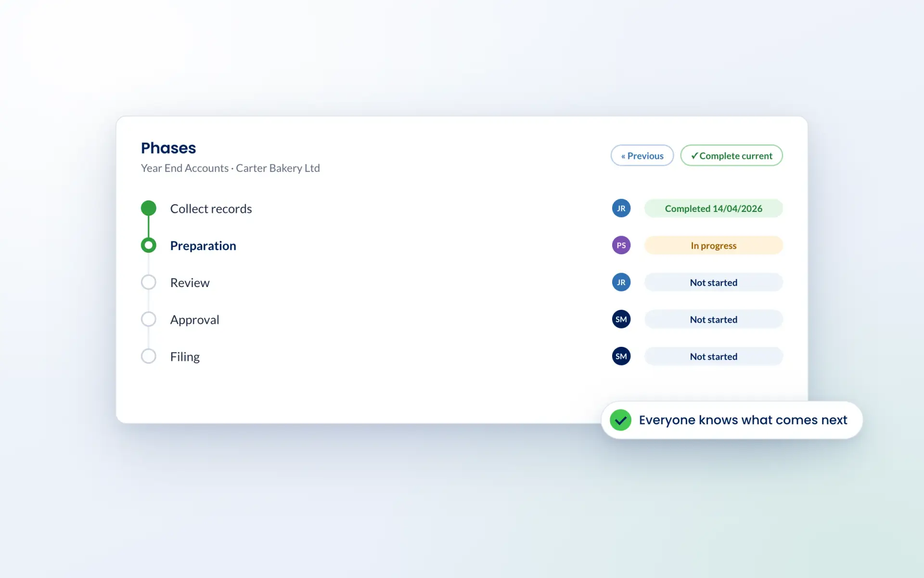
Task: Select the Filing step circle
Action: [148, 356]
